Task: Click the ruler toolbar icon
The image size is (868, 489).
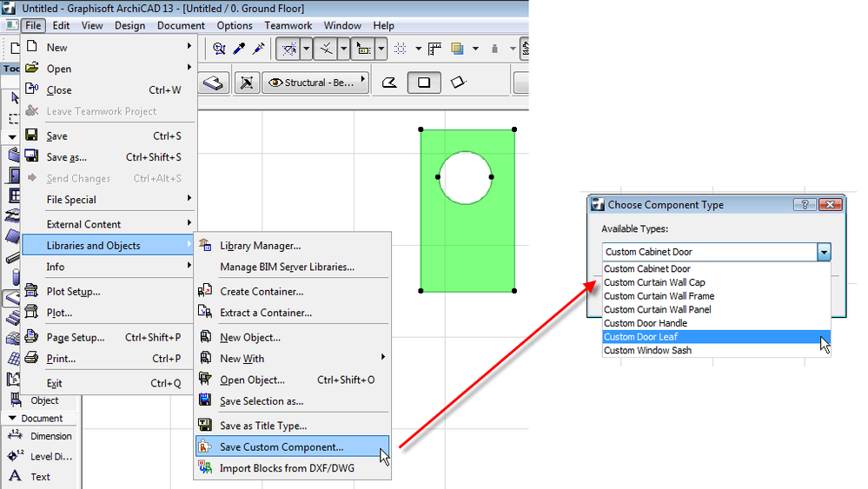Action: 435,49
